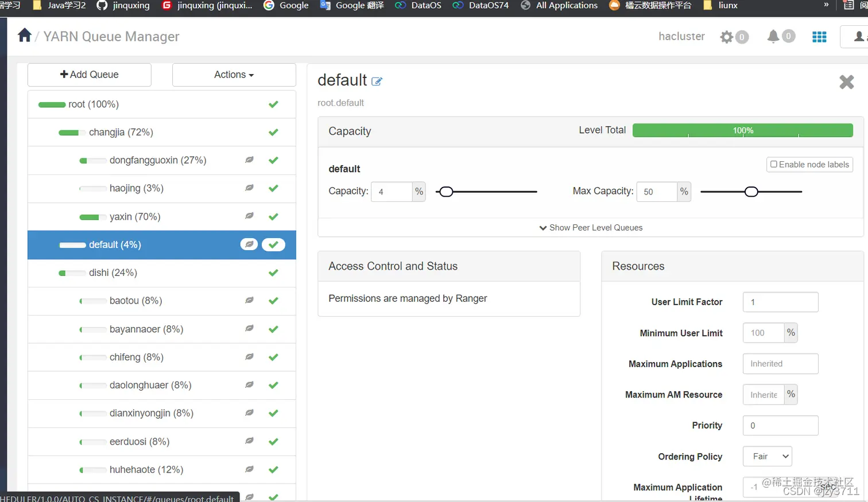Click the green checkmark in the huhehaote row

[x=273, y=470]
